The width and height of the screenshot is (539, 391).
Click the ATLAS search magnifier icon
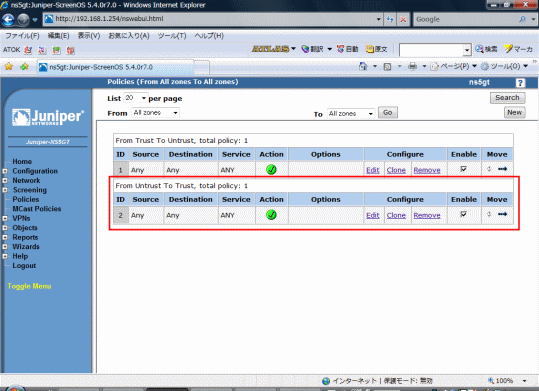(x=480, y=49)
